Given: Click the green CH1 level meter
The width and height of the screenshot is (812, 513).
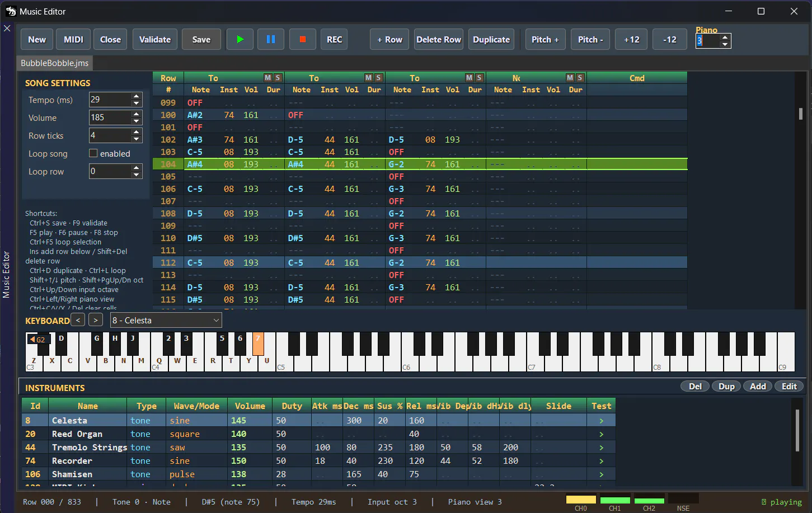Looking at the screenshot, I should [615, 500].
